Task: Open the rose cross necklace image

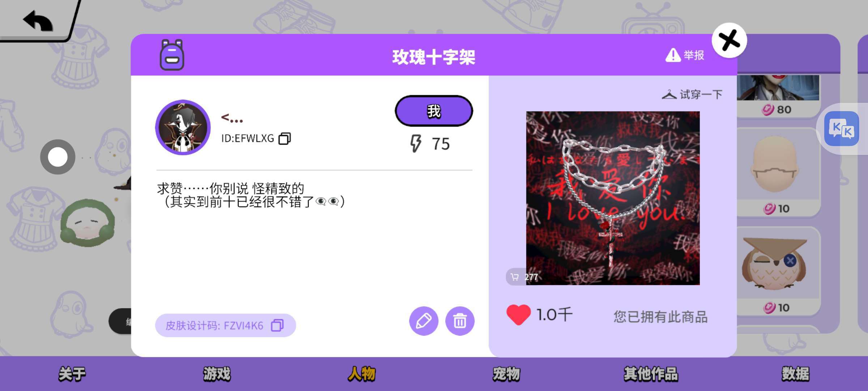Action: tap(613, 198)
